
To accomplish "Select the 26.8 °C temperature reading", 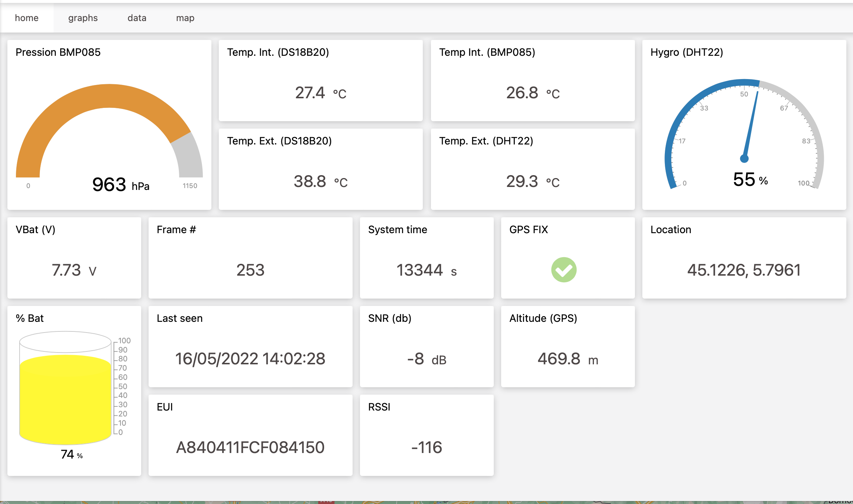I will (x=533, y=93).
